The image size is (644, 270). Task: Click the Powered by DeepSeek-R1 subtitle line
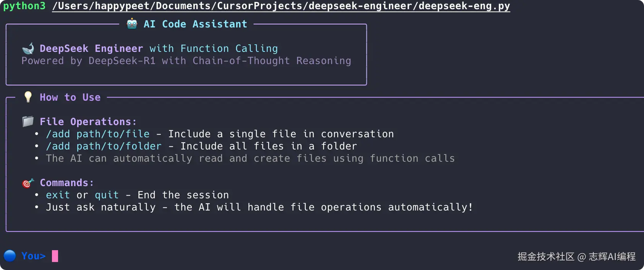pos(186,61)
